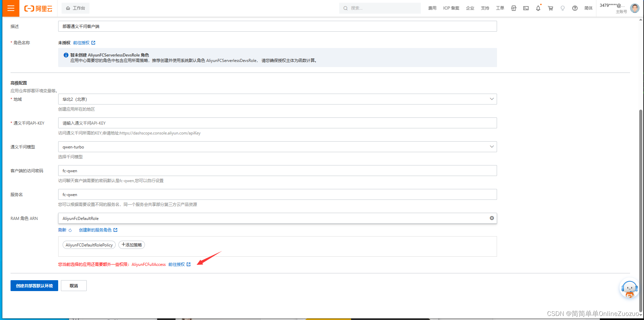Open the 企业 menu
Image resolution: width=644 pixels, height=320 pixels.
click(x=470, y=8)
